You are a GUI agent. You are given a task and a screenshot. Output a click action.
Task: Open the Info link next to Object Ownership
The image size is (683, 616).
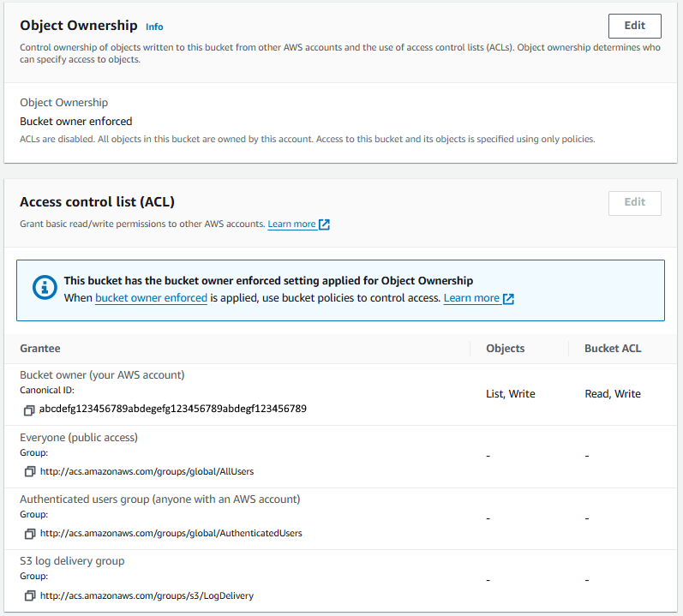click(154, 27)
